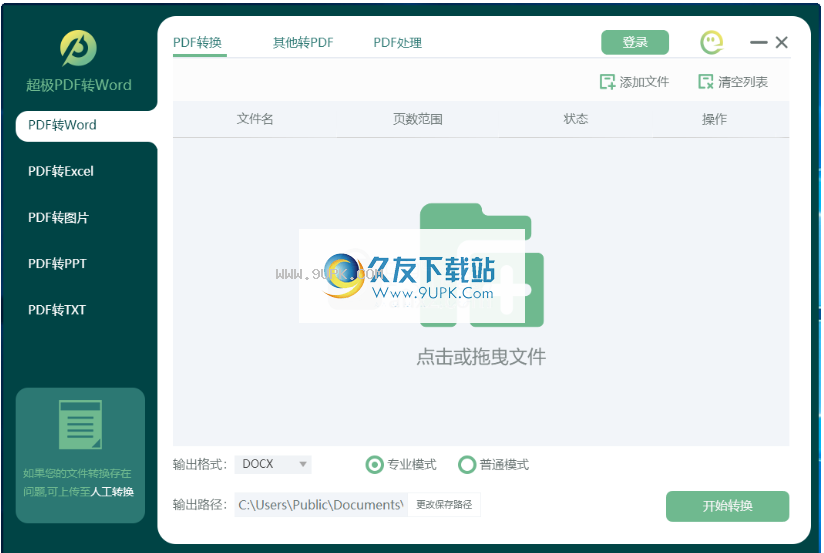Close the converter window

[x=781, y=43]
